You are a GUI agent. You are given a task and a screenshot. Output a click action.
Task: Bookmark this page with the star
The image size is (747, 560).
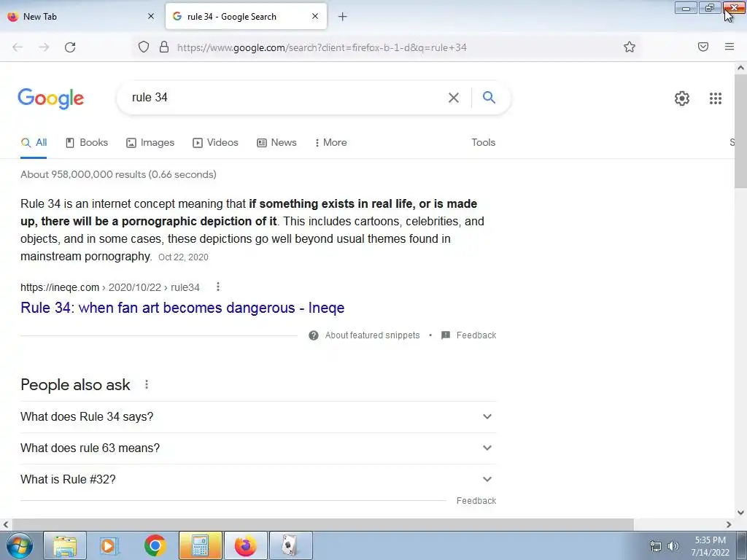(630, 47)
